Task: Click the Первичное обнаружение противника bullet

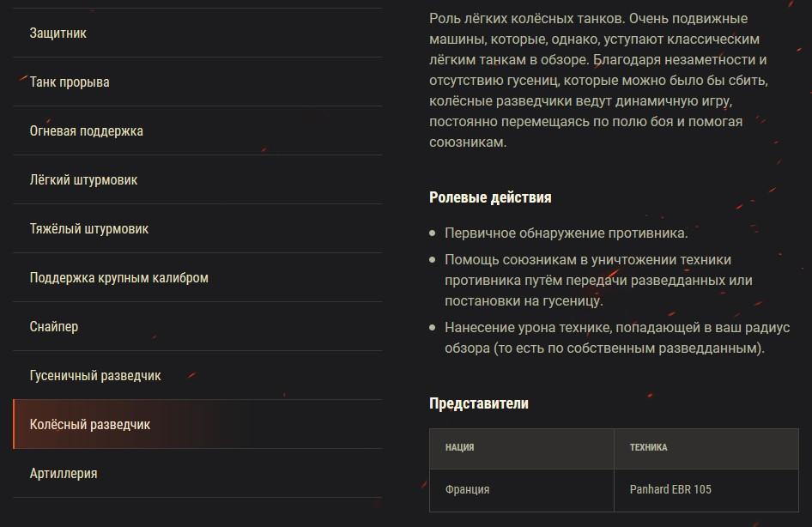Action: point(566,233)
